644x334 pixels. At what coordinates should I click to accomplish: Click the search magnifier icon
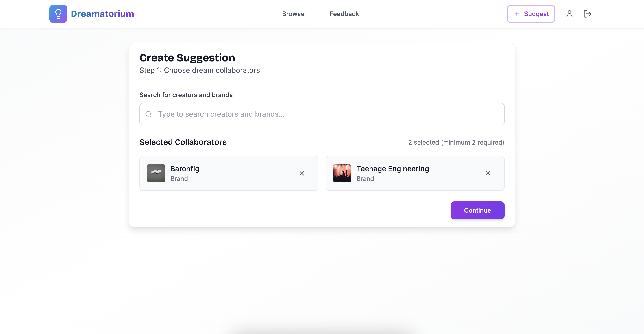click(x=148, y=114)
